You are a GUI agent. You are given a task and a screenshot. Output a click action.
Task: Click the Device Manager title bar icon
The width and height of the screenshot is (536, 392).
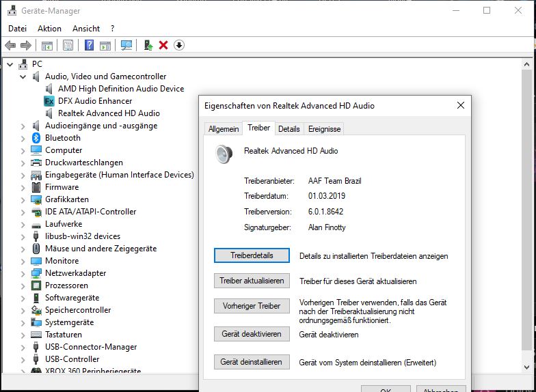pos(12,11)
